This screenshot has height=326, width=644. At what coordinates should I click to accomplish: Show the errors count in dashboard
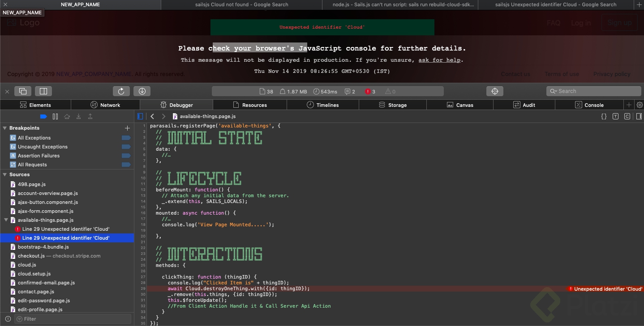coord(370,92)
